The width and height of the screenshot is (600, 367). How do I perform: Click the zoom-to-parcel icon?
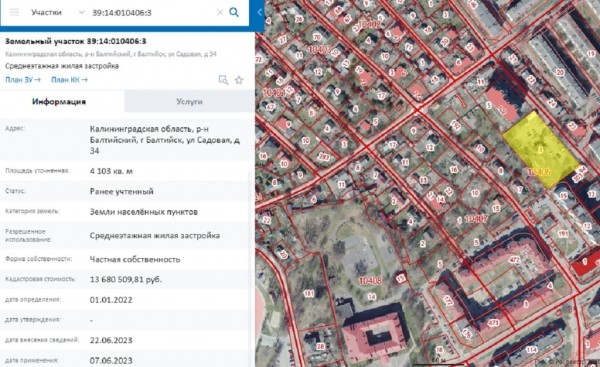[223, 80]
